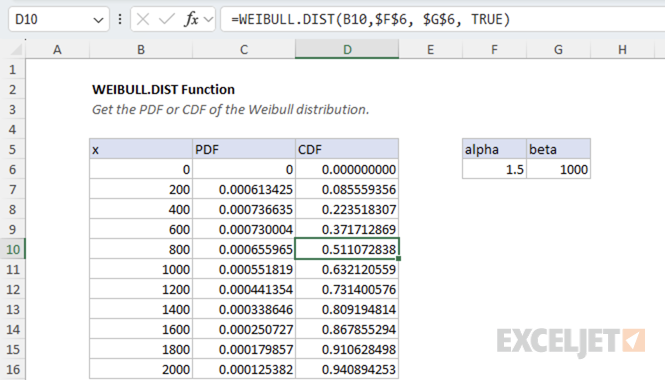Screen dimensions: 665x380
Task: Expand the Name Box dropdown arrow
Action: click(x=98, y=20)
